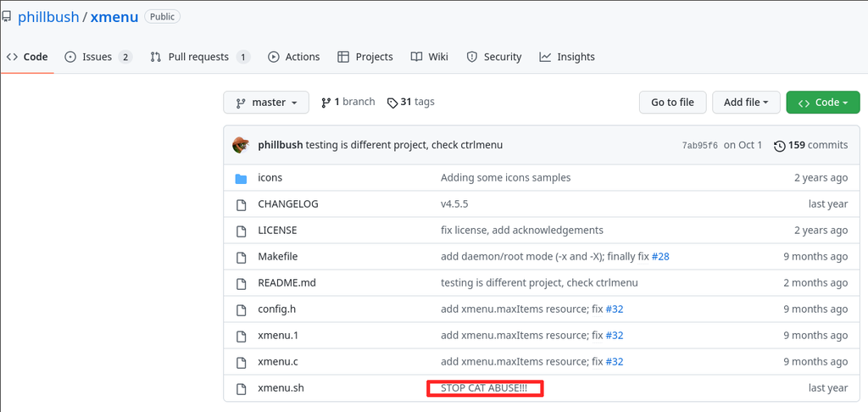Viewport: 868px width, 412px height.
Task: Open the README.md file link
Action: (287, 283)
